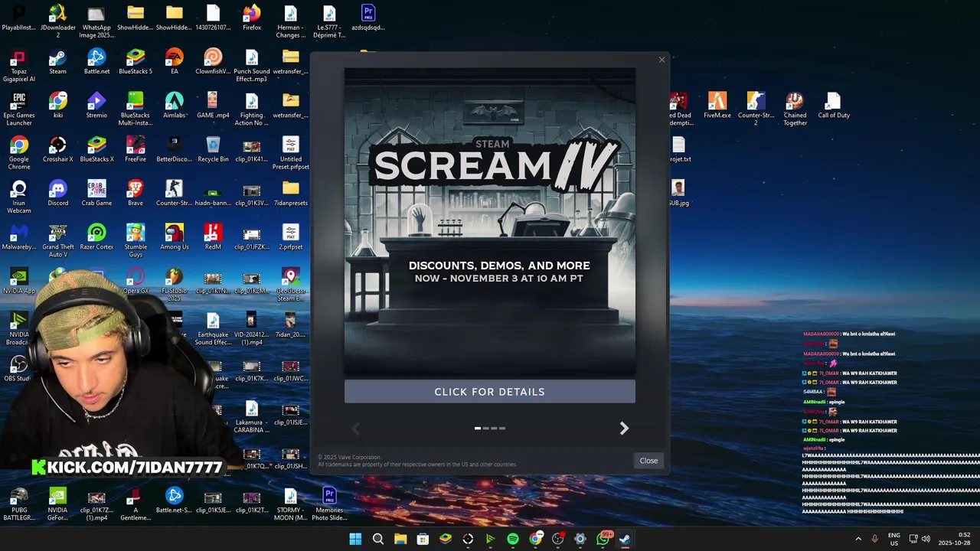This screenshot has width=980, height=551.
Task: Open the Brave browser desktop icon
Action: coord(136,193)
